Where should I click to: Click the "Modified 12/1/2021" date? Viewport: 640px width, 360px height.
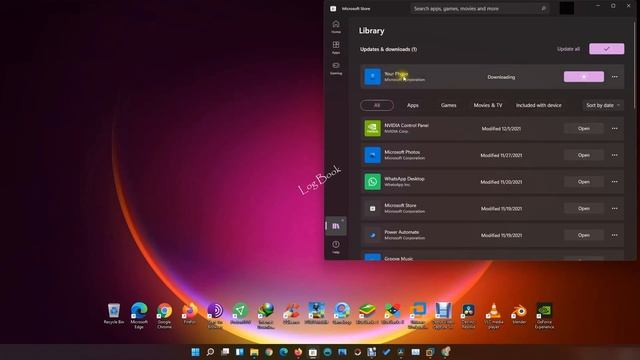pyautogui.click(x=501, y=129)
